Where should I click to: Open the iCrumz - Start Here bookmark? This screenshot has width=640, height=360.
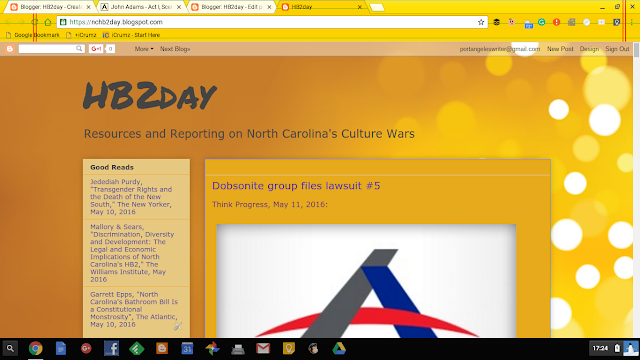point(131,35)
